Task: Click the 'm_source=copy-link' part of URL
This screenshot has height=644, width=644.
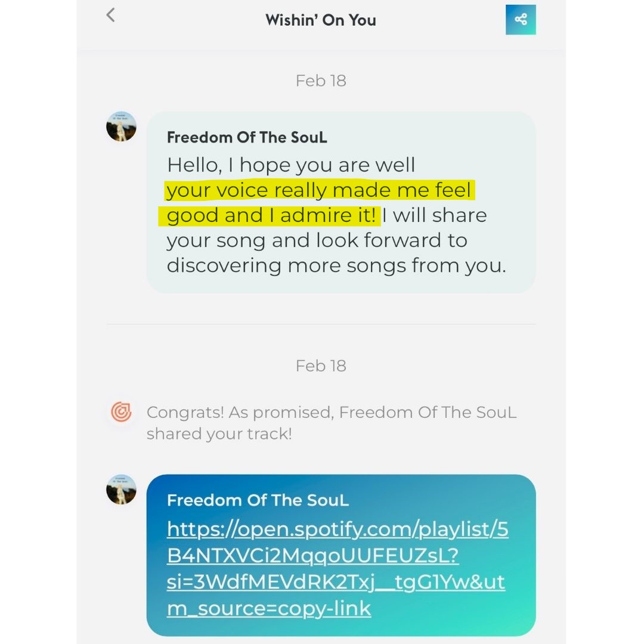Action: [x=269, y=608]
